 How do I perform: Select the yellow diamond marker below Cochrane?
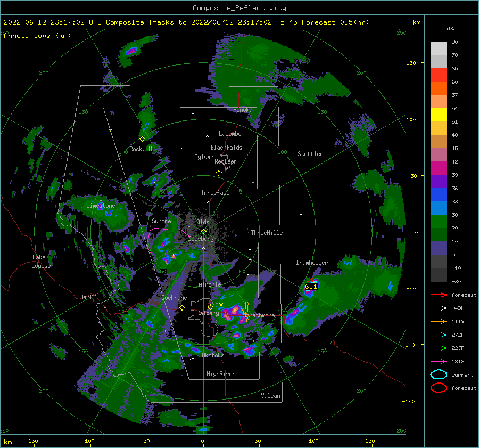[183, 307]
